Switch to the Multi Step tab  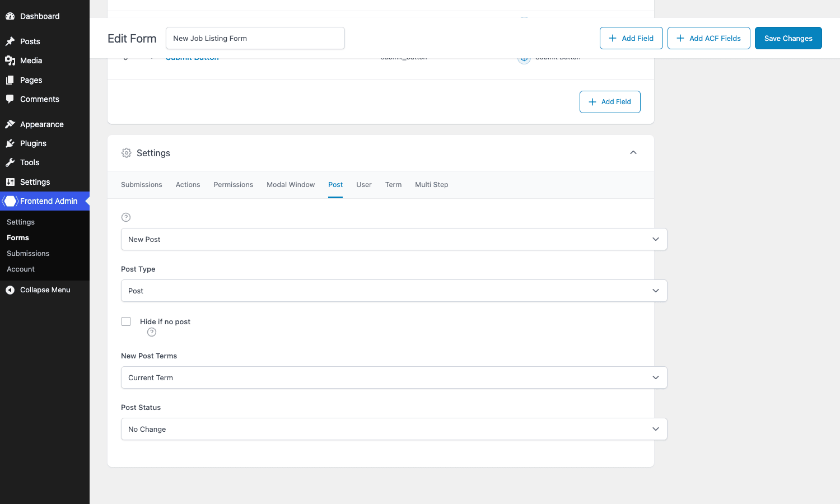click(x=432, y=185)
